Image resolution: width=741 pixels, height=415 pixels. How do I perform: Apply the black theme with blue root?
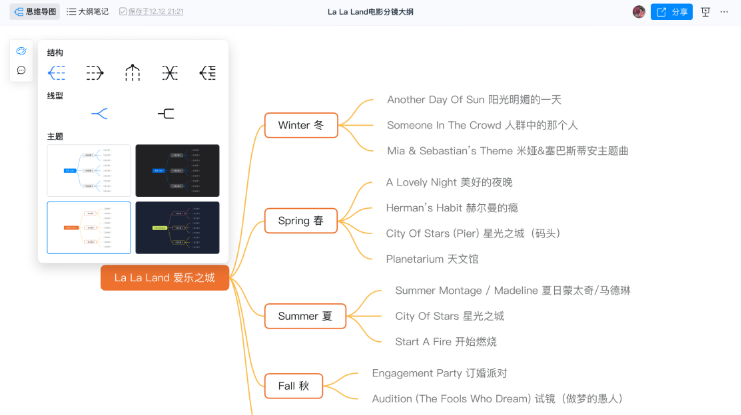tap(177, 171)
